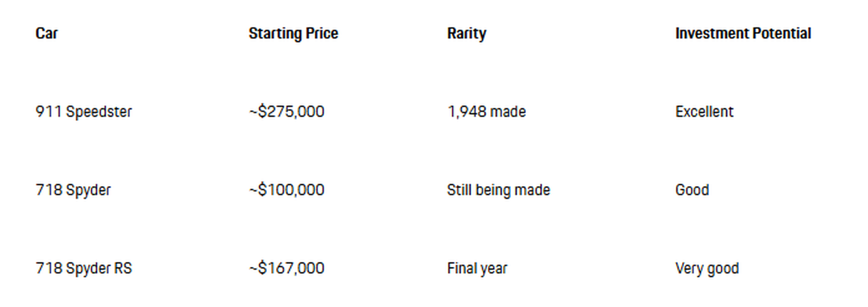The width and height of the screenshot is (868, 307).
Task: Select the 1,948 made rarity cell
Action: (x=486, y=112)
